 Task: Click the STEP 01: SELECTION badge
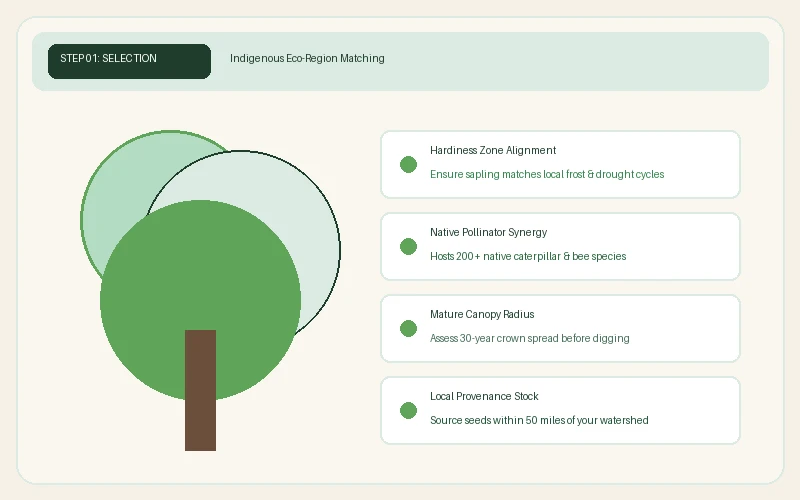129,61
